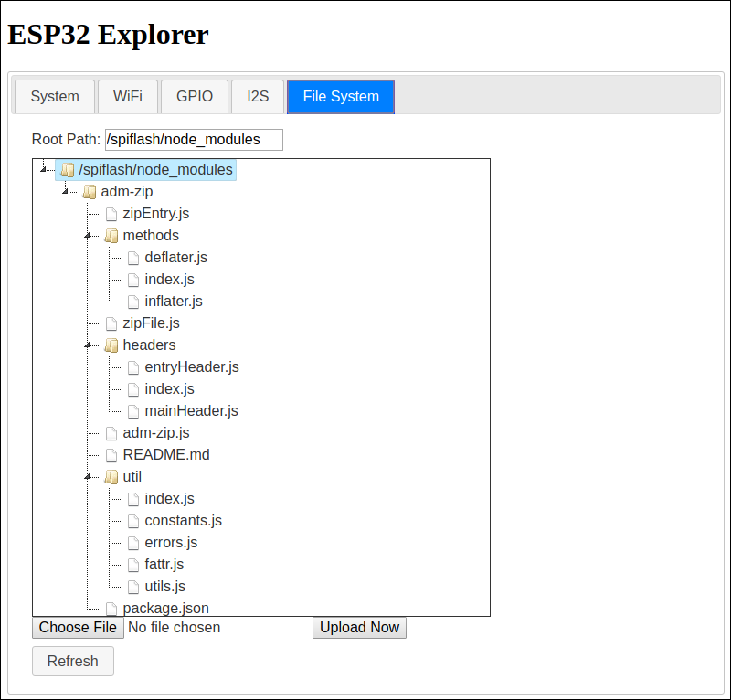This screenshot has height=700, width=731.
Task: Click the File System tab
Action: [341, 97]
